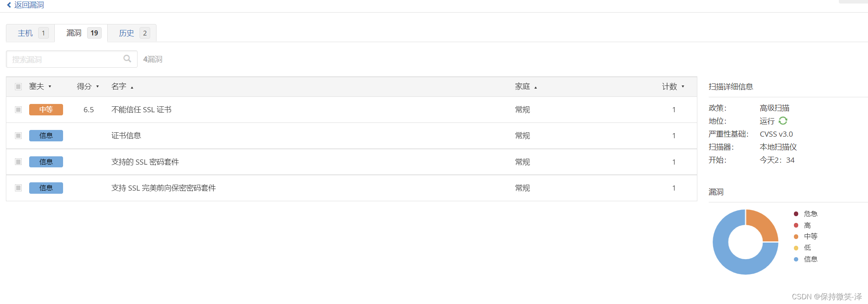Viewport: 868px width, 304px height.
Task: Sort by 得分 score column arrow
Action: click(x=97, y=87)
